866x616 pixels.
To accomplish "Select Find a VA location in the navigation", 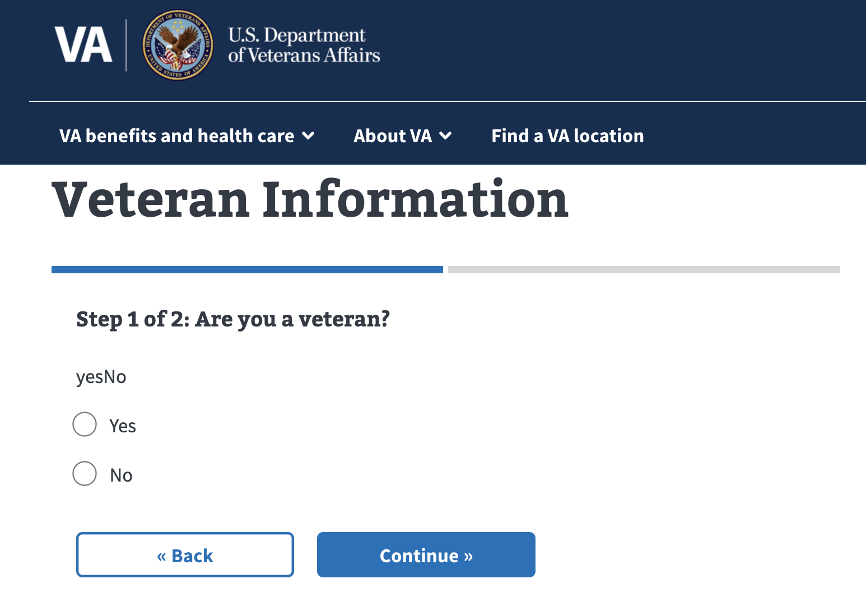I will 567,136.
